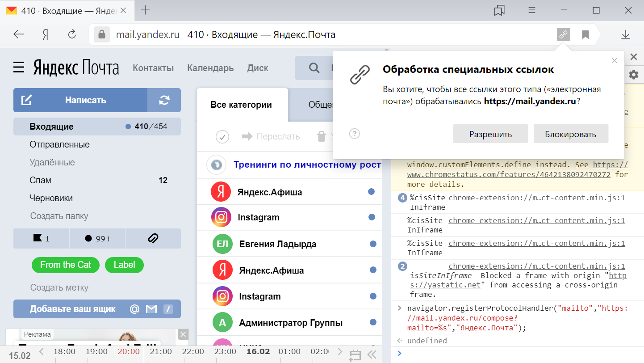Filter messages with attachments via the paperclip icon
Screen dimensions: 644x363
pyautogui.click(x=153, y=239)
